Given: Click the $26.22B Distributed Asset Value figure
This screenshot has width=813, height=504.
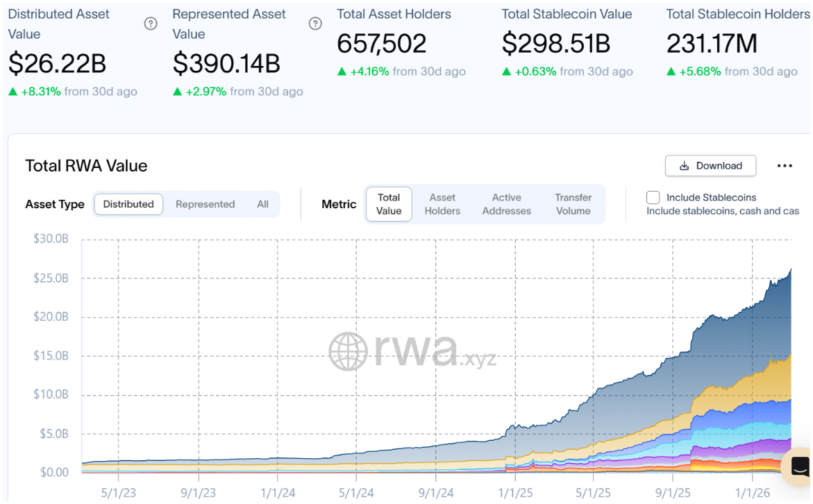Looking at the screenshot, I should click(x=57, y=64).
